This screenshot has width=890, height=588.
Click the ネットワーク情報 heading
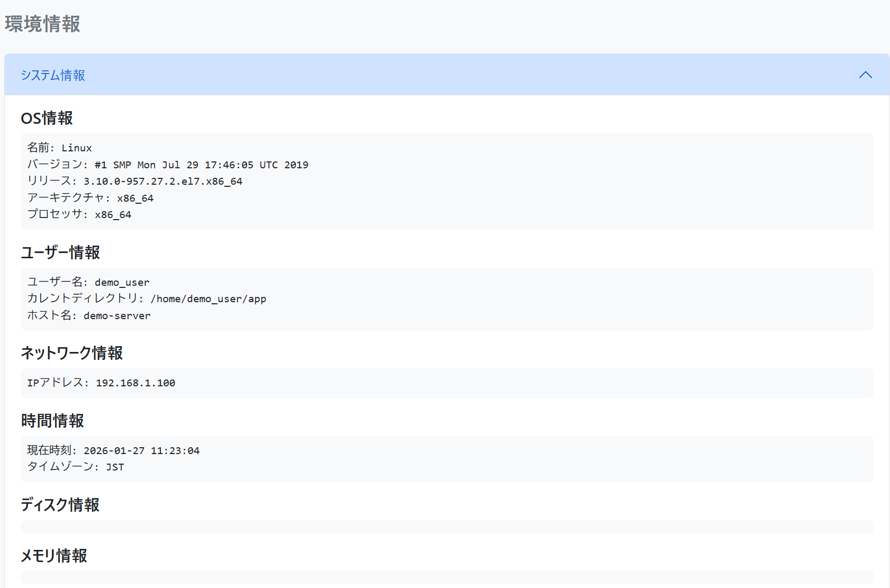click(71, 353)
